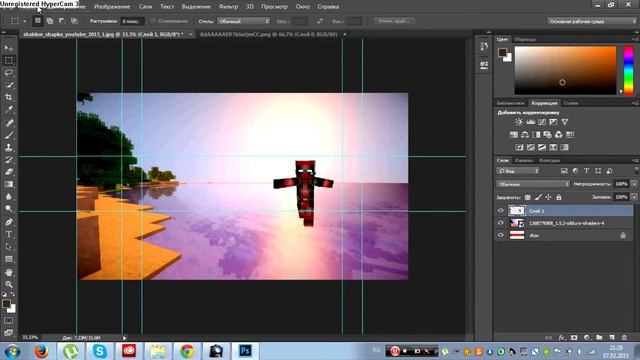
Task: Toggle Quick Mask mode
Action: click(9, 321)
